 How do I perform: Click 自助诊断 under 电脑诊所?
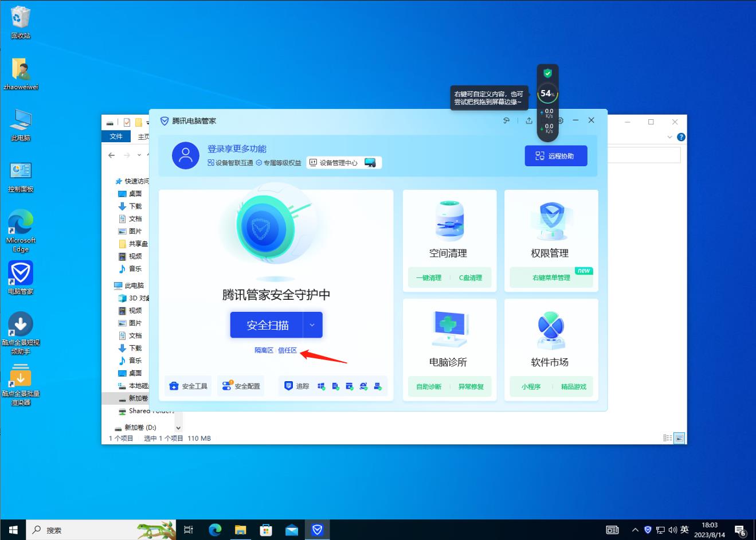tap(429, 386)
